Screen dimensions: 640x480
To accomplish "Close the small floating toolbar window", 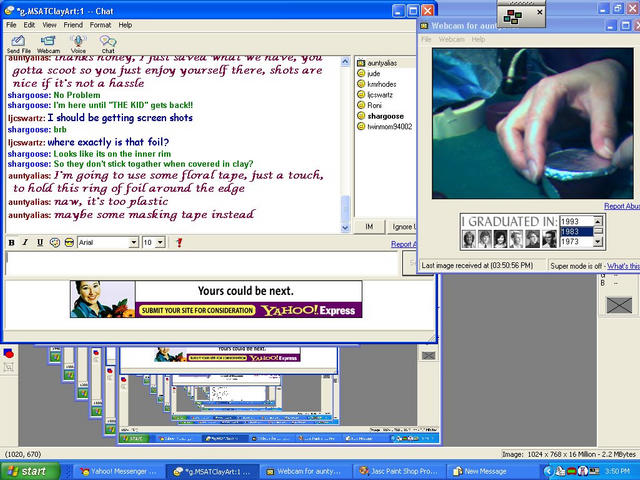I will (540, 12).
